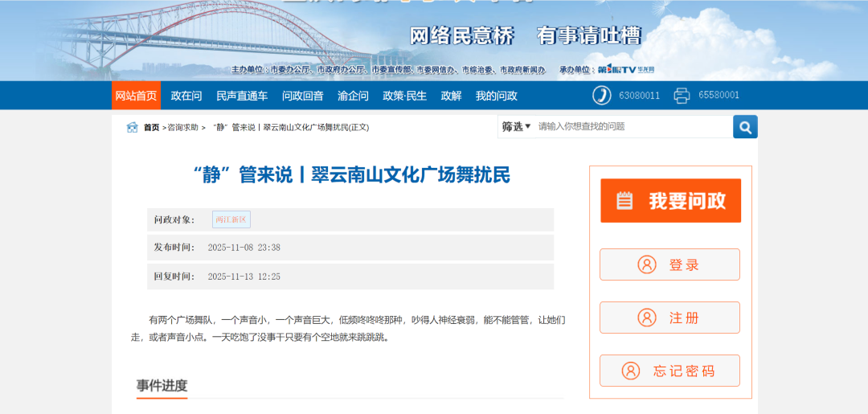The height and width of the screenshot is (414, 868).
Task: Open the 政策·民生 menu item
Action: tap(404, 96)
